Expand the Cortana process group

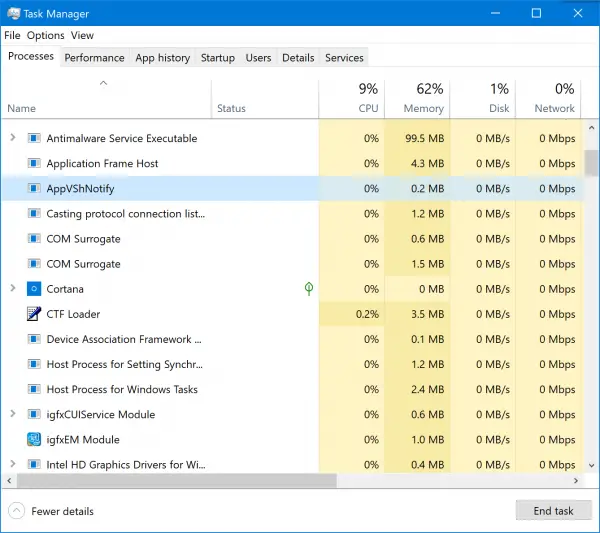13,288
